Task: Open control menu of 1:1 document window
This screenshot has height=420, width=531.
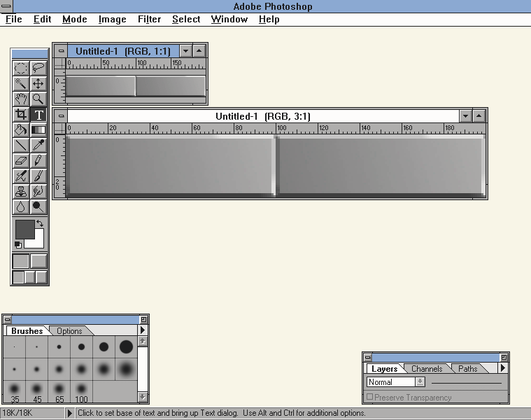Action: [61, 51]
